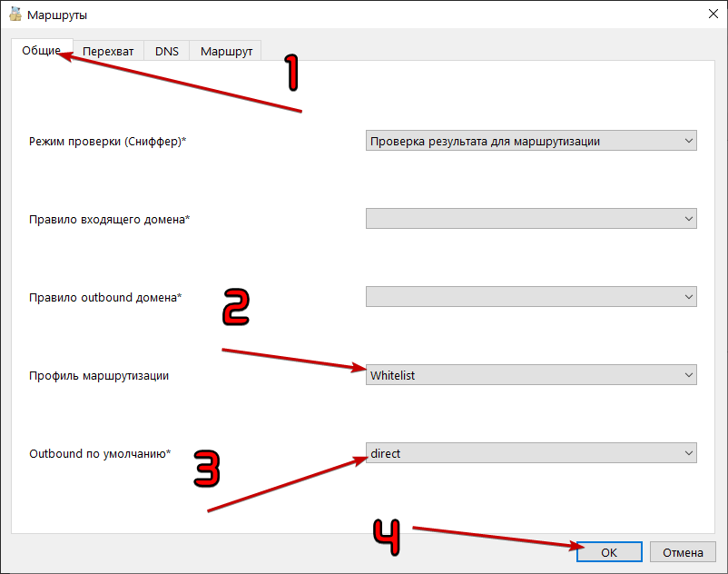Close the Маршруты dialog window
Image resolution: width=728 pixels, height=574 pixels.
(713, 14)
